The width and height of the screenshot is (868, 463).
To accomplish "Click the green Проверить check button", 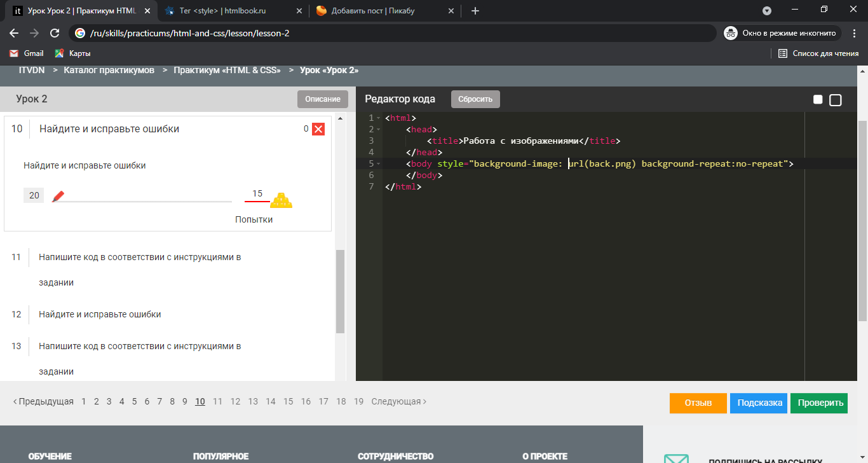I will 819,403.
